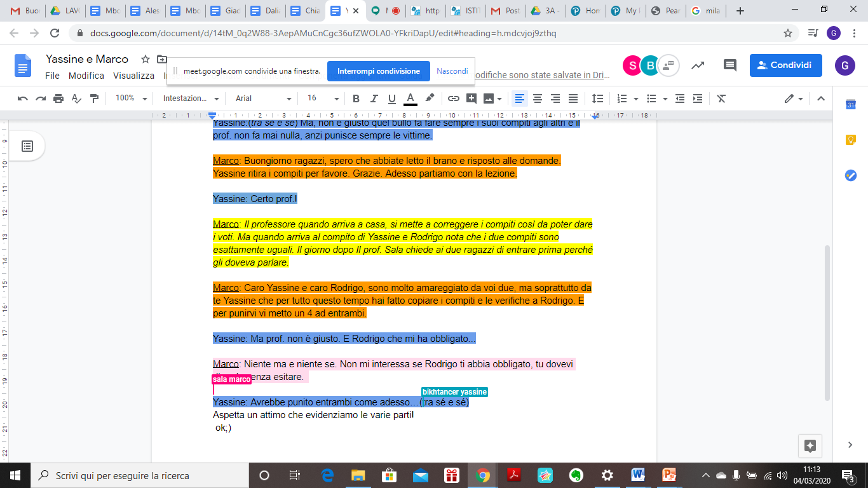868x488 pixels.
Task: Click the blue Condividi share button
Action: pos(785,65)
